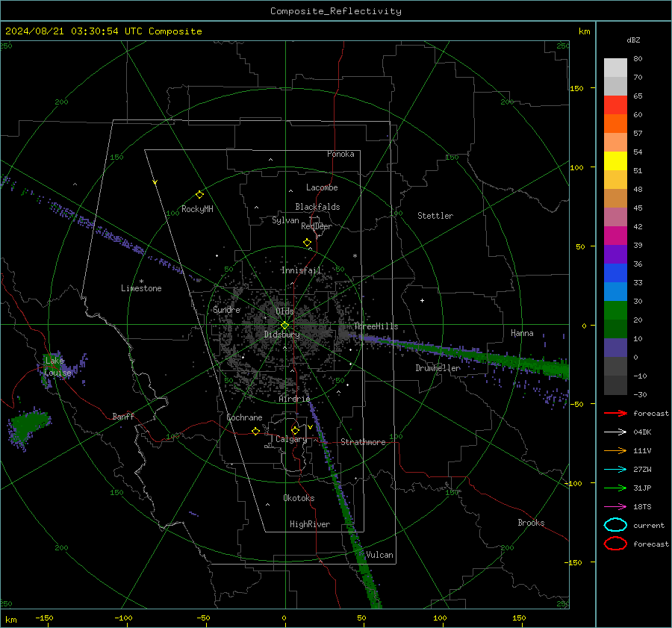This screenshot has width=672, height=628.
Task: Click the green 31JP arrow icon
Action: [x=615, y=488]
